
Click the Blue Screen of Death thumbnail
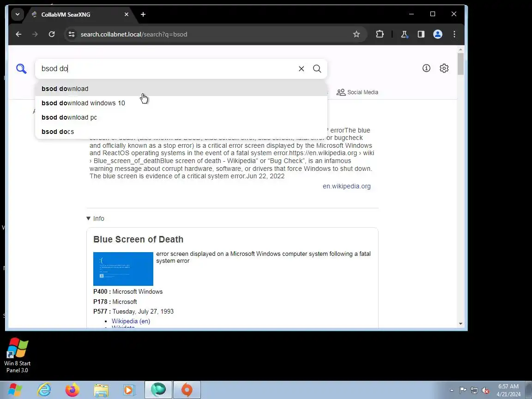coord(123,269)
